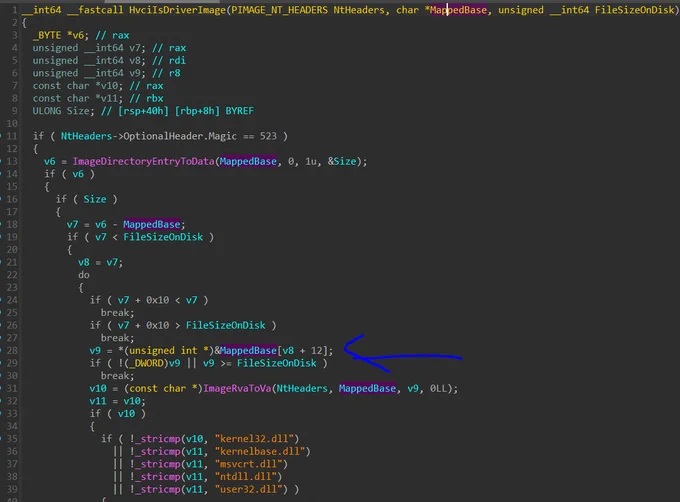Click 'if ( Size )' on line 16

pos(86,199)
